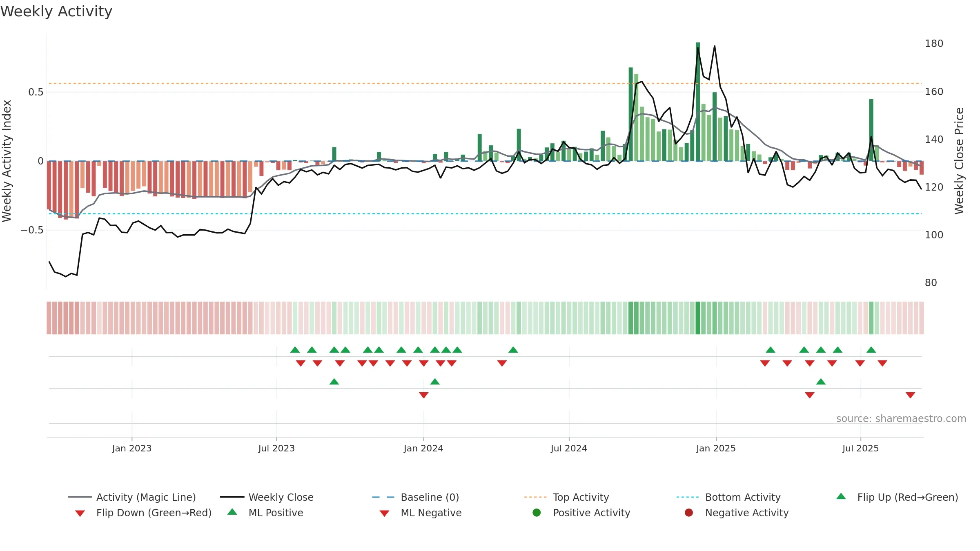This screenshot has width=980, height=551.
Task: Click the Jan 2025 axis label
Action: pyautogui.click(x=716, y=448)
